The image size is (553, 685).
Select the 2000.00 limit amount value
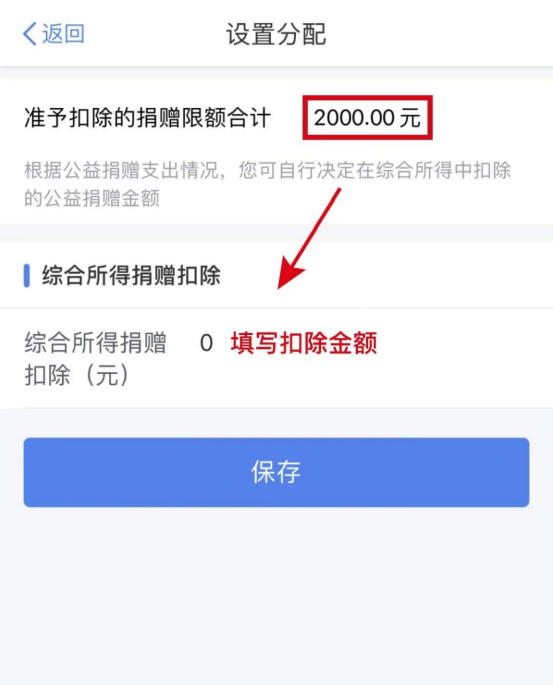(x=354, y=118)
